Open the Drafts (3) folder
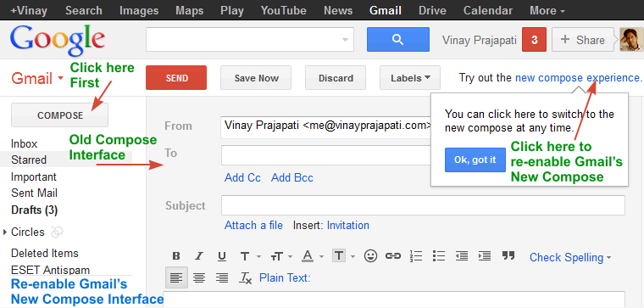The height and width of the screenshot is (308, 644). 34,210
